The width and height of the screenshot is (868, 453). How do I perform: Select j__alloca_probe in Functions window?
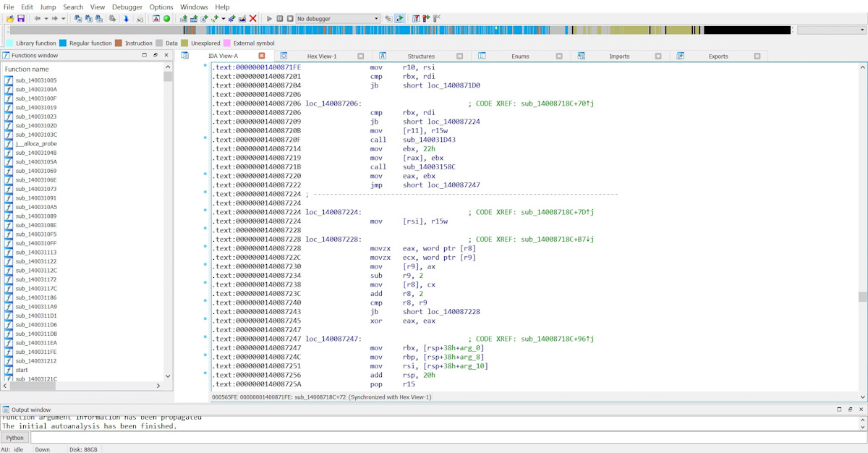click(x=36, y=143)
